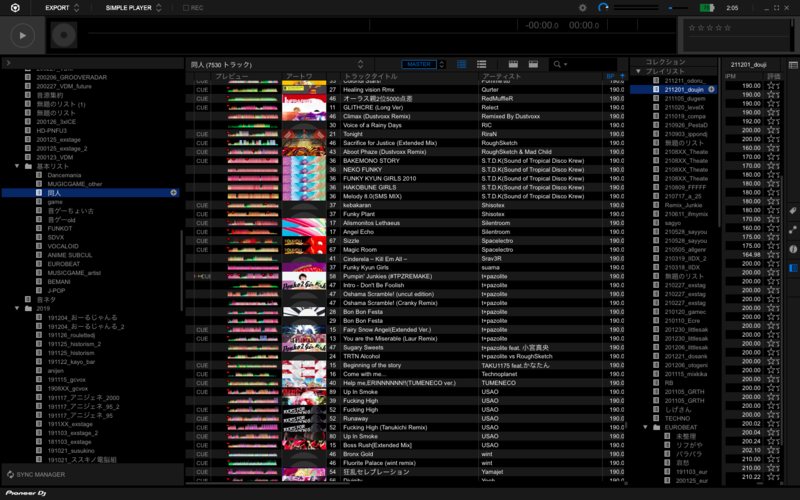This screenshot has width=800, height=500.
Task: Click the MASTER button
Action: (419, 64)
